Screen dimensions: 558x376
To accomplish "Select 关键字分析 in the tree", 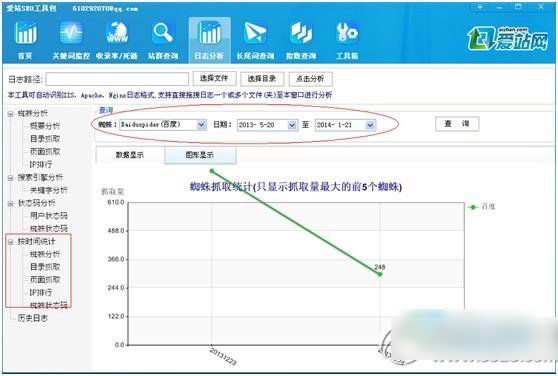I will click(49, 190).
